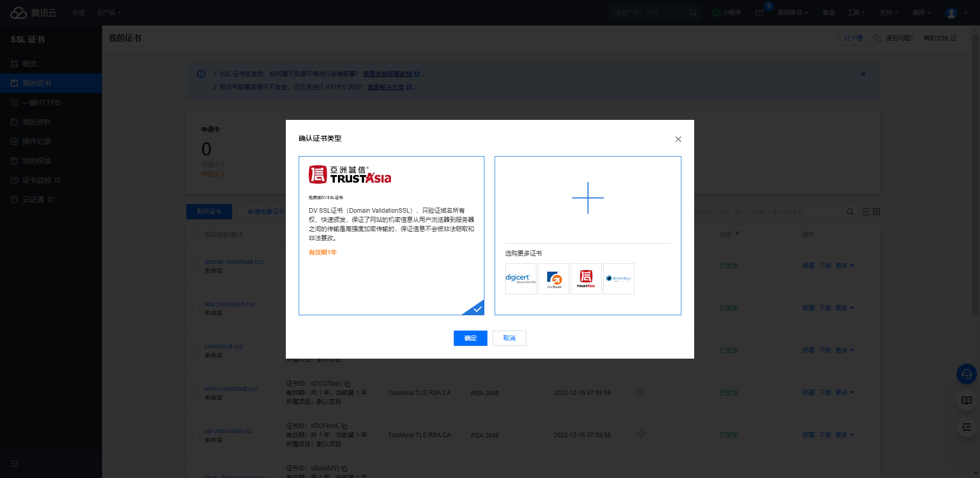980x478 pixels.
Task: Open 我的资料 sidebar item
Action: (51, 122)
